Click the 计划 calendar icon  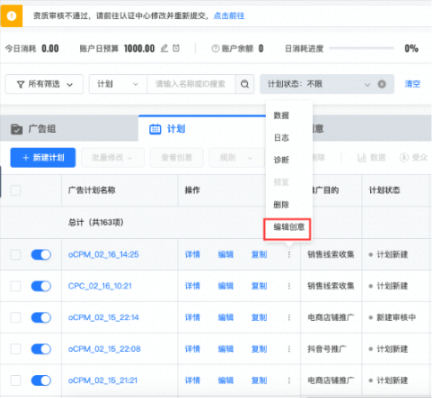(x=155, y=129)
